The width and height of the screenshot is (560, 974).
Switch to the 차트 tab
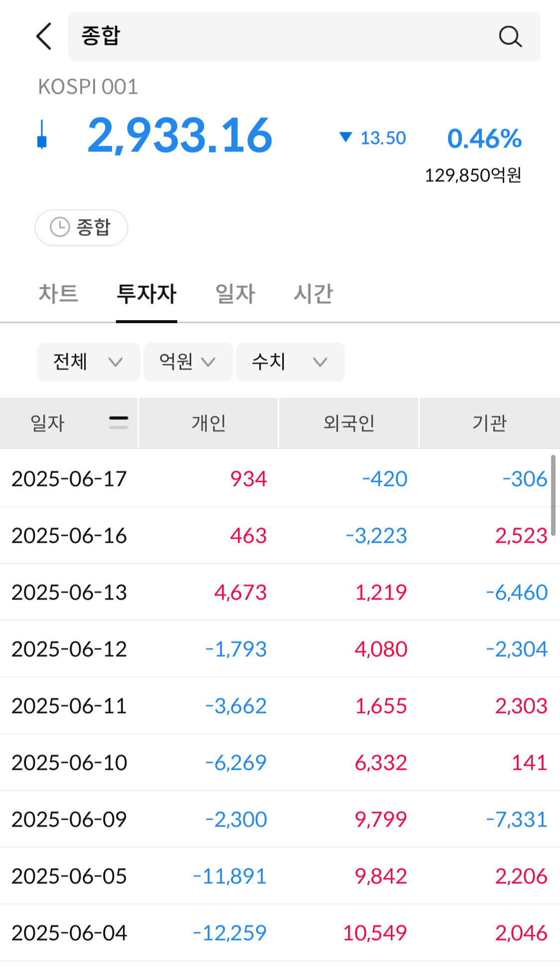(59, 293)
